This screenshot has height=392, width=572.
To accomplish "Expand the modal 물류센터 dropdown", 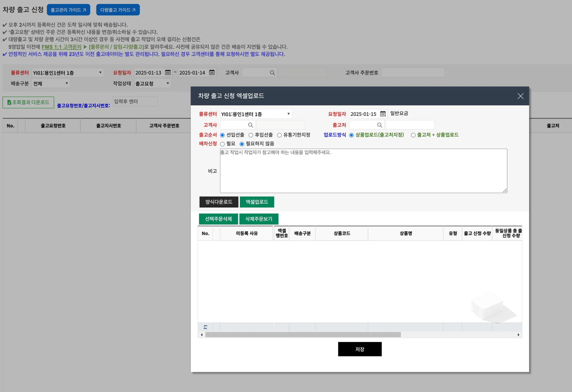I will [x=256, y=114].
